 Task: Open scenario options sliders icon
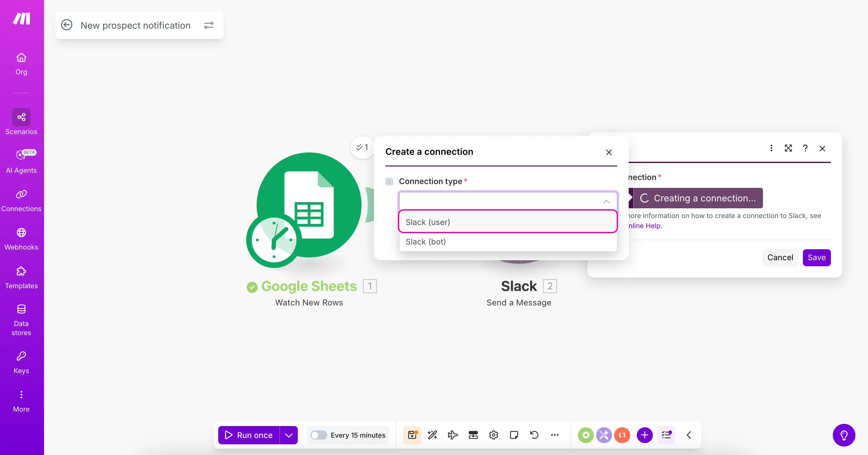[209, 25]
